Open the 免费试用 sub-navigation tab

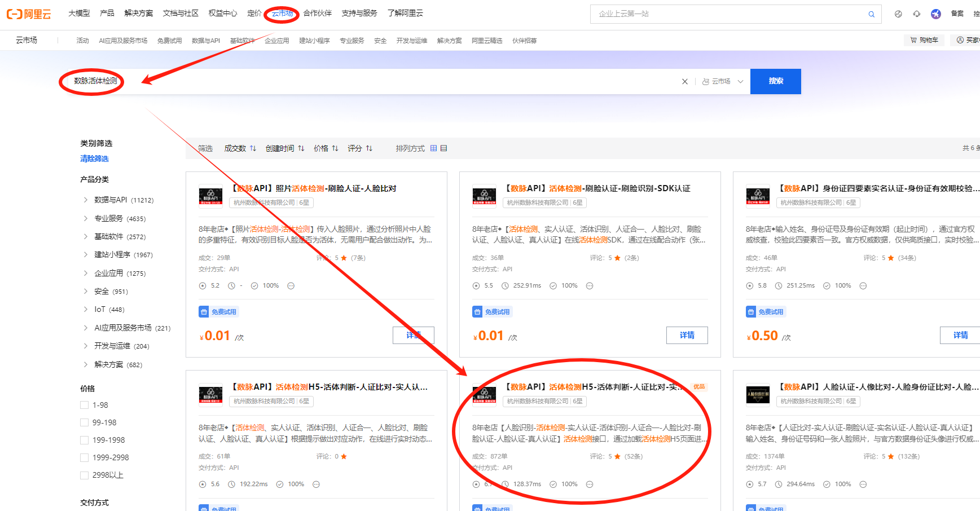click(x=169, y=41)
